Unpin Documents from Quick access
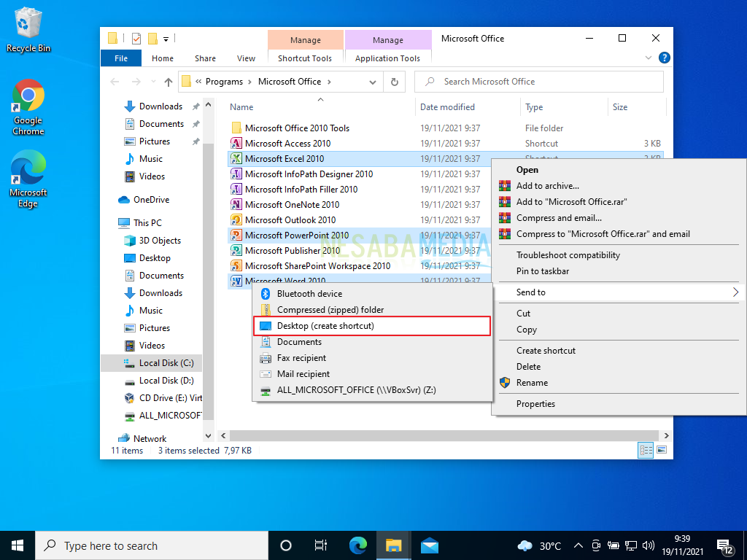The height and width of the screenshot is (560, 747). click(196, 123)
